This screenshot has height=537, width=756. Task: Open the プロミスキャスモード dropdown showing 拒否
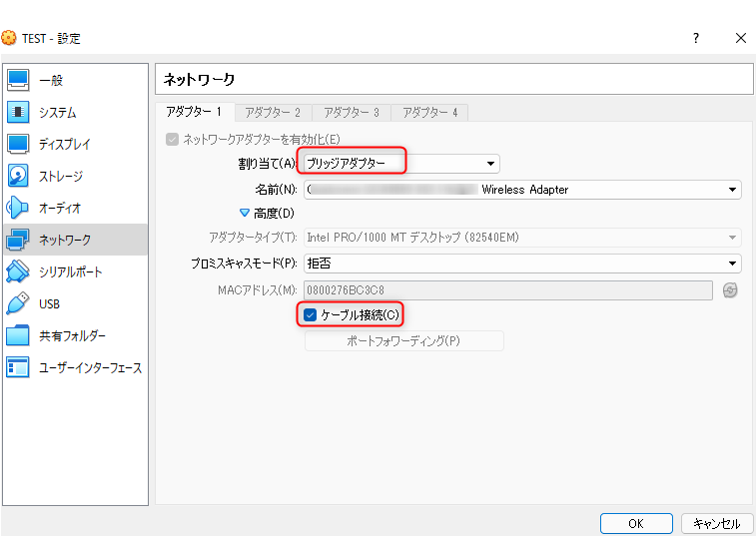tap(522, 264)
